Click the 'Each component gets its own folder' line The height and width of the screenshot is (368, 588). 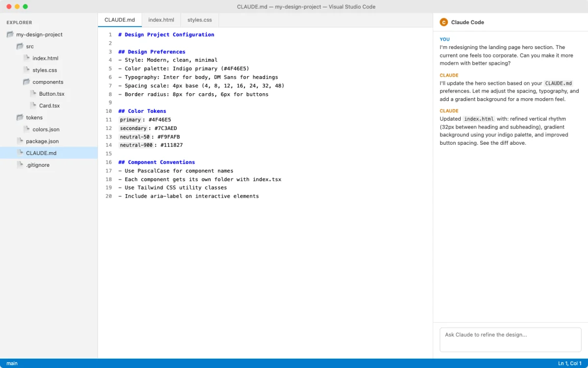[x=199, y=179]
